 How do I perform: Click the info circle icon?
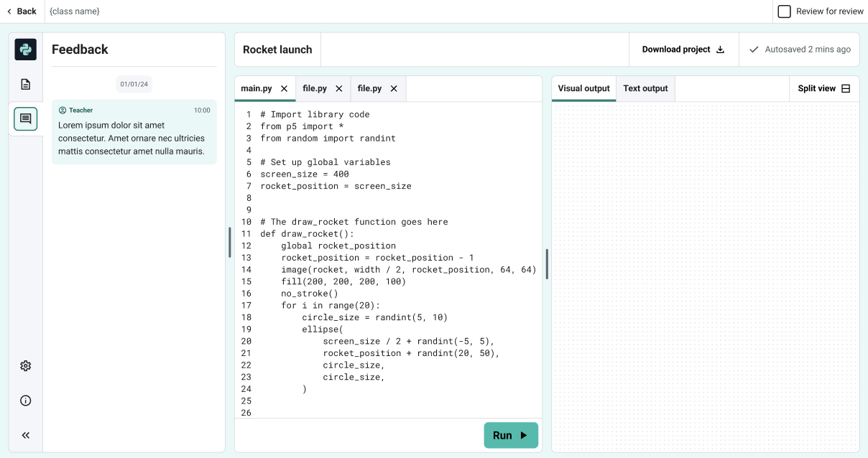tap(26, 401)
